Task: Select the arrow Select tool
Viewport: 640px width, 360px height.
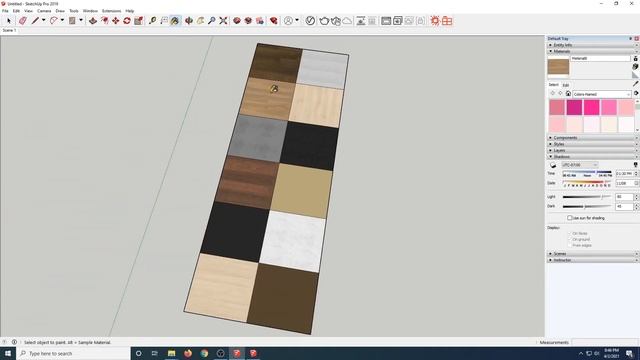Action: (x=9, y=20)
